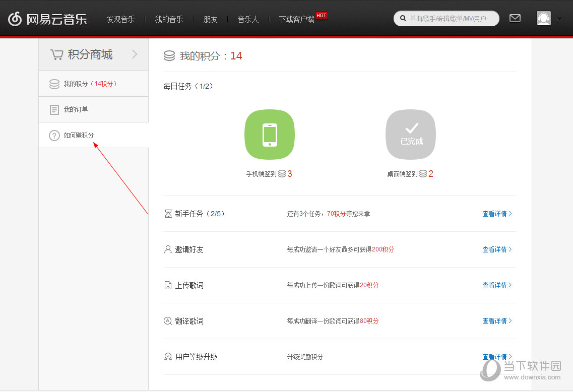Image resolution: width=573 pixels, height=392 pixels.
Task: Click the mail envelope icon
Action: click(515, 18)
